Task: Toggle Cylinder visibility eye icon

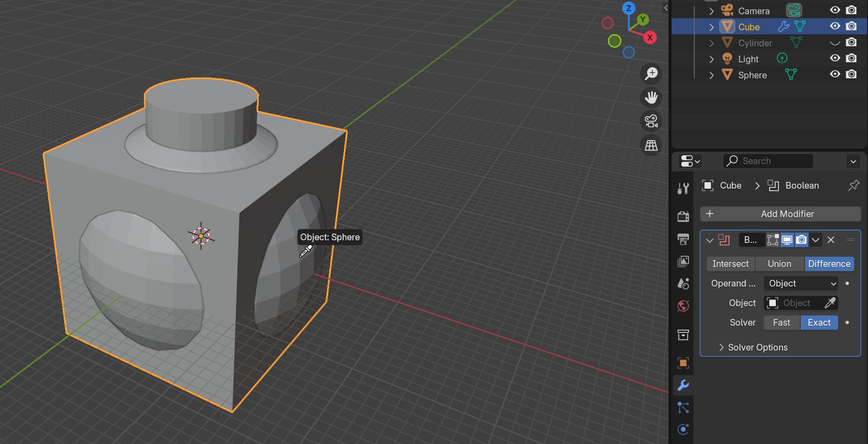Action: click(x=835, y=42)
